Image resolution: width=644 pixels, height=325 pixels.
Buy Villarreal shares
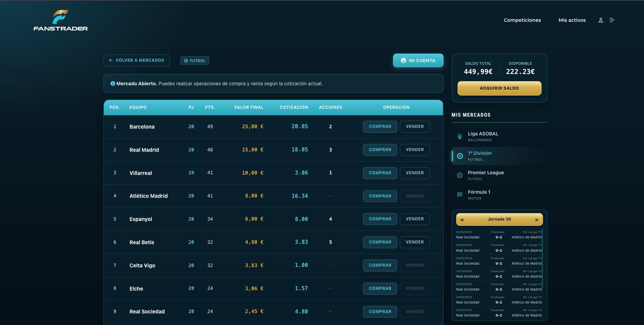tap(380, 173)
